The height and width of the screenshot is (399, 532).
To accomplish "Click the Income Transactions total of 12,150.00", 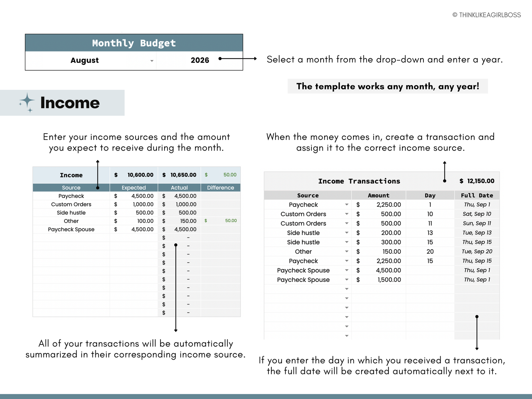I will (x=477, y=181).
